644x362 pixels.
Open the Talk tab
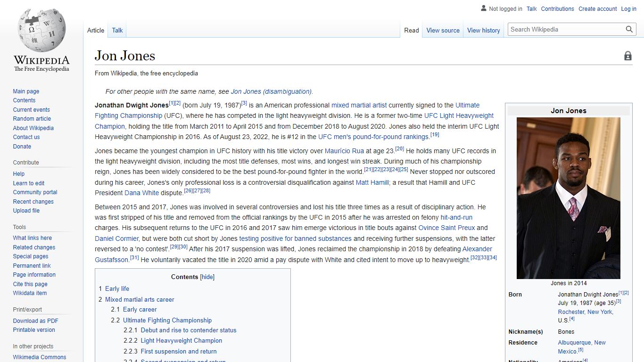point(117,30)
